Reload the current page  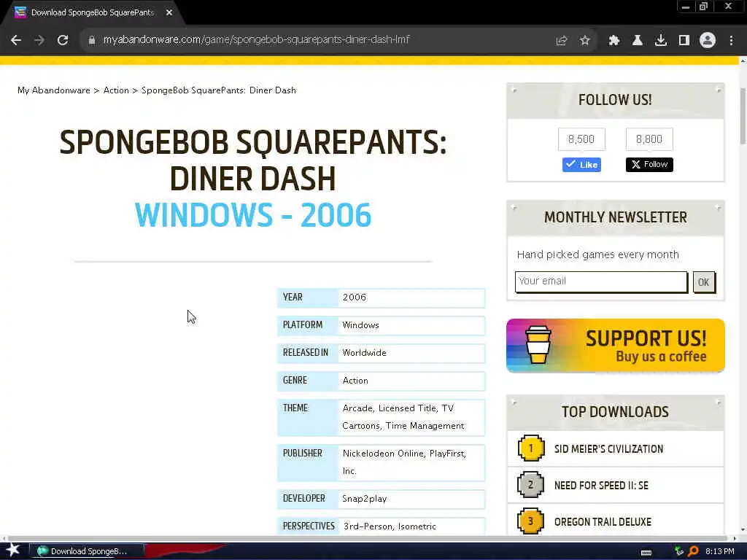click(63, 40)
